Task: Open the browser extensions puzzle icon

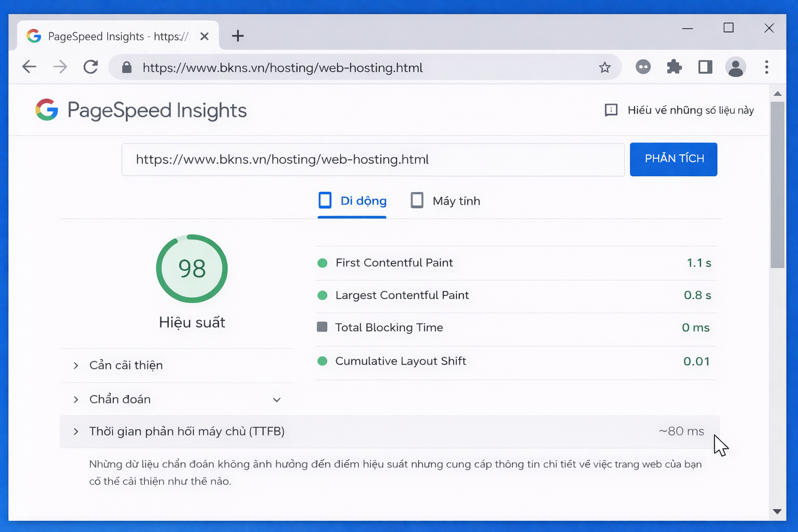Action: [674, 67]
